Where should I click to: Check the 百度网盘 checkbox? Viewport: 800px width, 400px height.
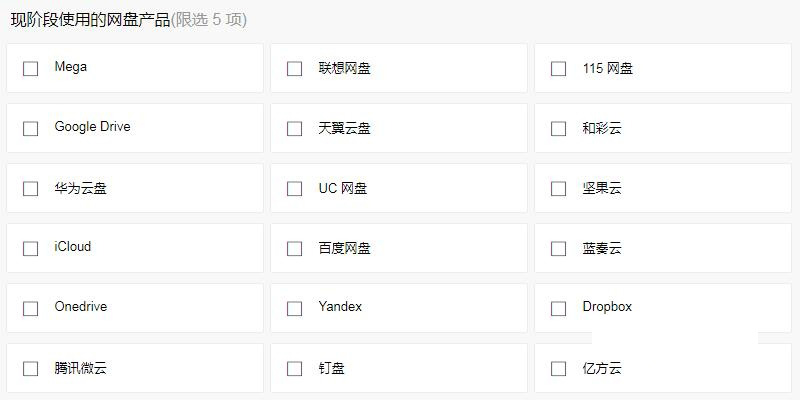click(x=294, y=248)
